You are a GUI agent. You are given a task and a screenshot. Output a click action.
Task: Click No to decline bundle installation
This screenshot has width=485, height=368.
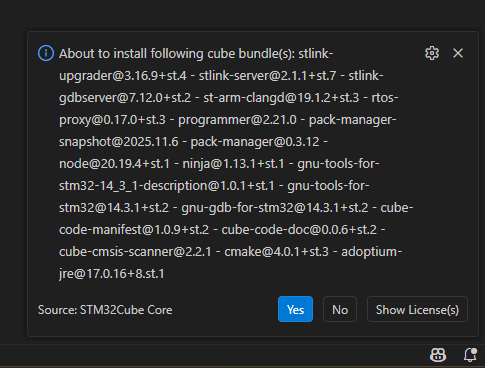click(340, 309)
